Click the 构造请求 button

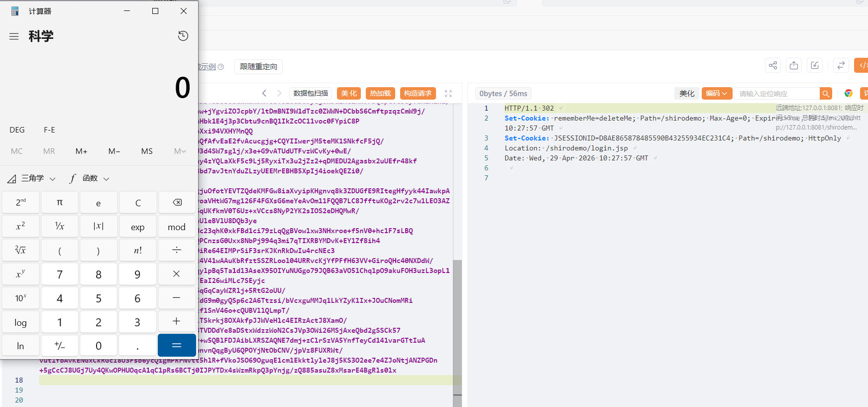click(x=418, y=93)
